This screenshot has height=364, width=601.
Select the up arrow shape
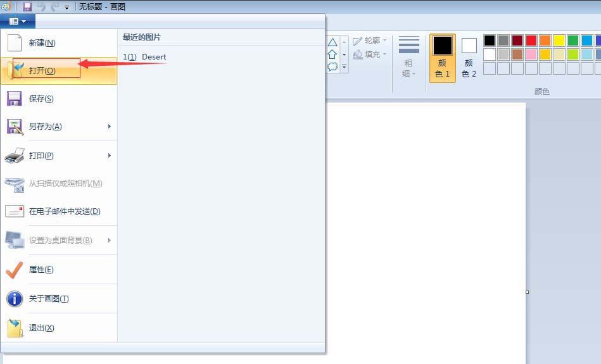[332, 54]
